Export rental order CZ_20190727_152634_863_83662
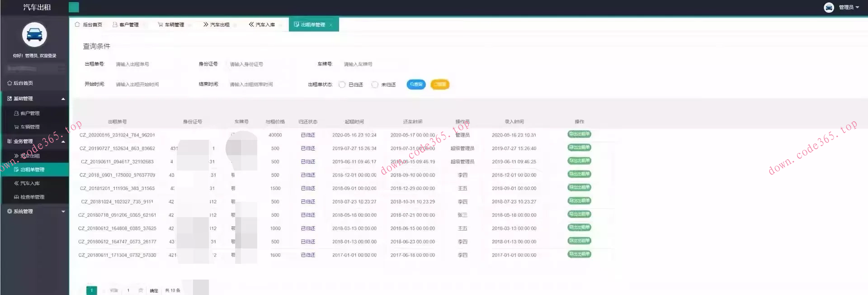The image size is (868, 295). [x=579, y=147]
